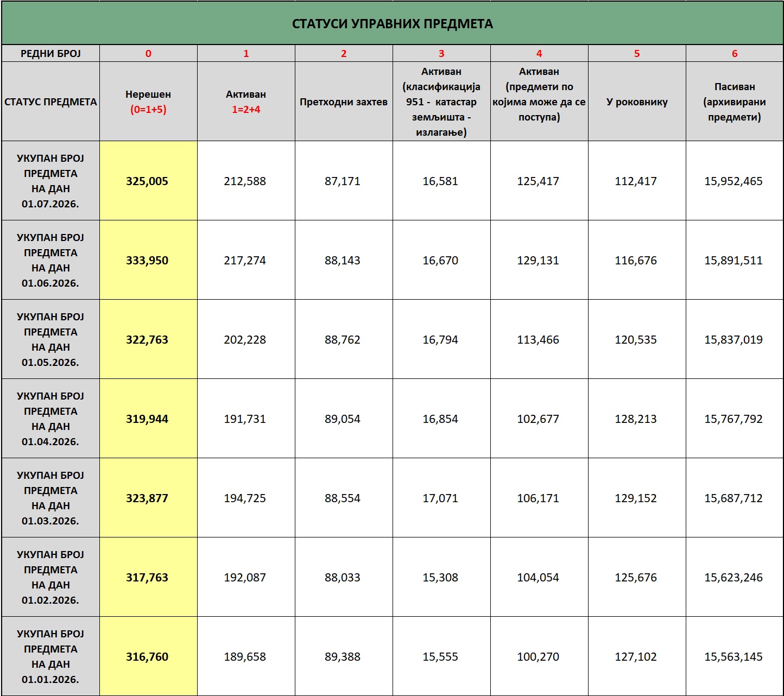Image resolution: width=784 pixels, height=696 pixels.
Task: Select the archived count 15,837,019
Action: pos(734,340)
